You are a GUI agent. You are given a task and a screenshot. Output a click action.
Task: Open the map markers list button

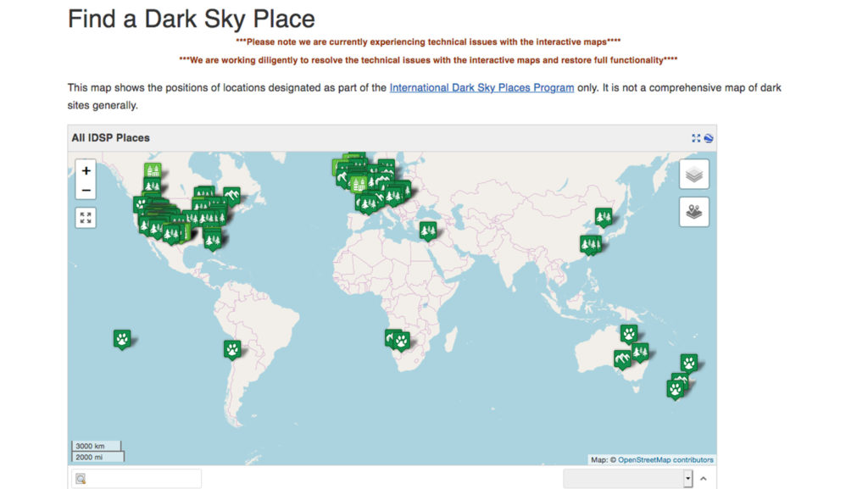point(693,212)
